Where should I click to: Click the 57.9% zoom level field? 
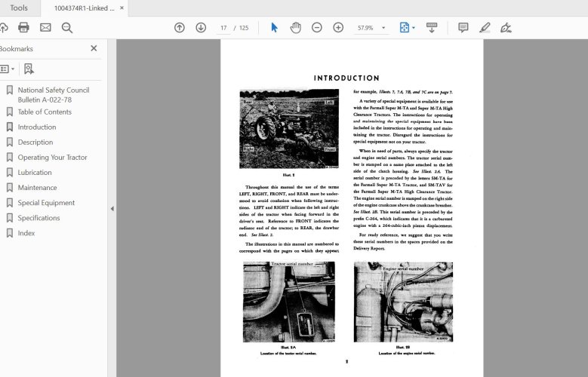pos(365,28)
